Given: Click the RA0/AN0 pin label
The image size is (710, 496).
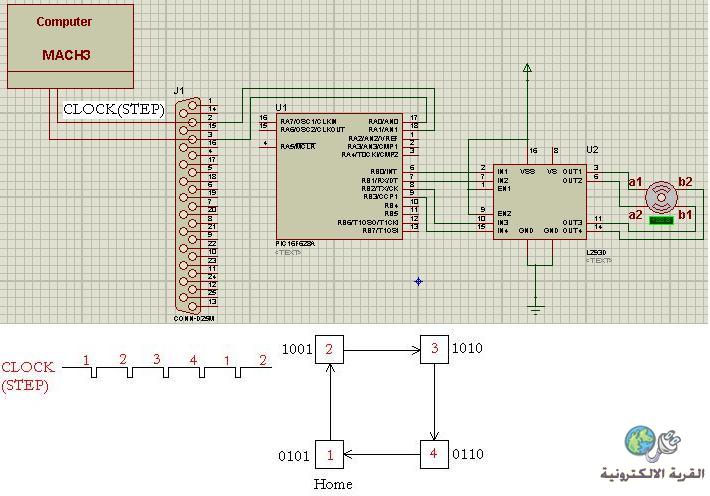Looking at the screenshot, I should 383,121.
